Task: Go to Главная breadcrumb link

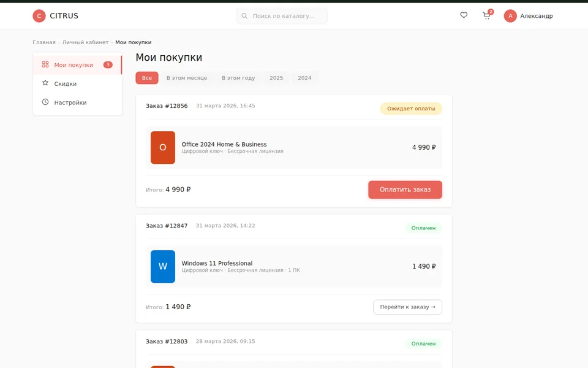Action: pyautogui.click(x=44, y=42)
